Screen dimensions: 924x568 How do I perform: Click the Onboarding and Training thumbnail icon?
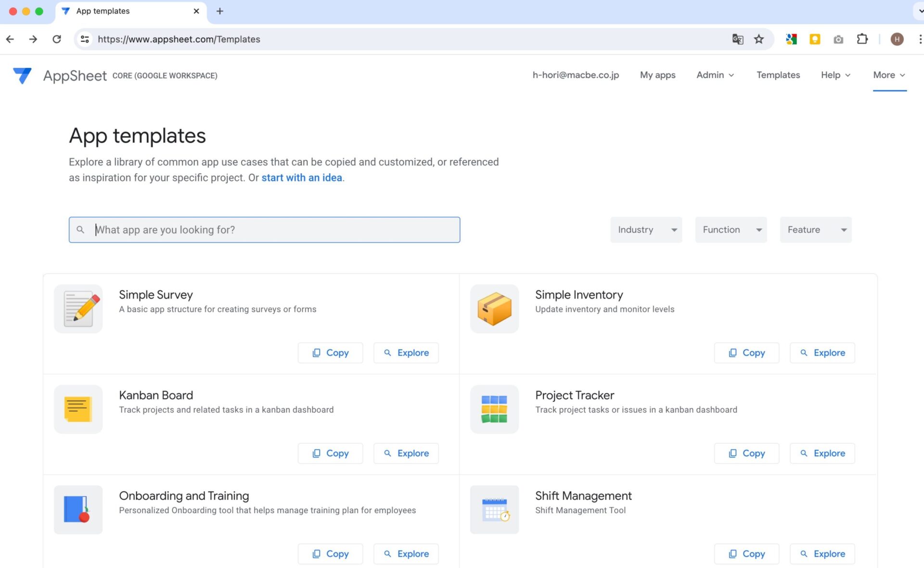pos(78,509)
